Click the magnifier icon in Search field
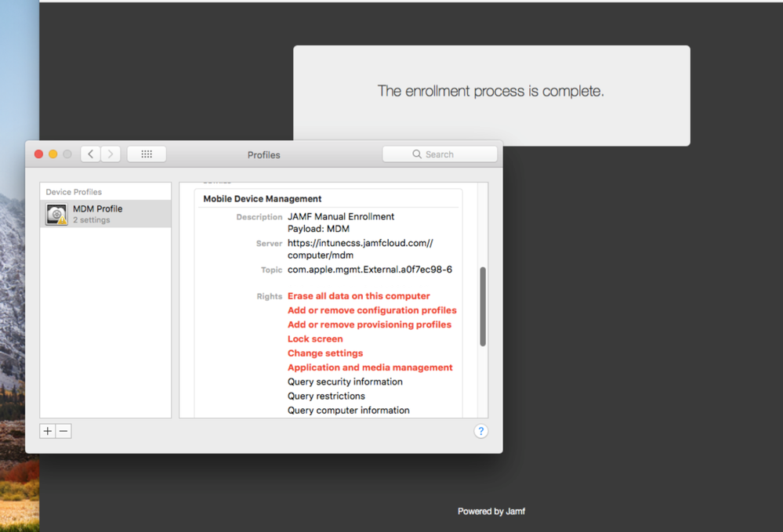Viewport: 783px width, 532px height. pyautogui.click(x=416, y=154)
